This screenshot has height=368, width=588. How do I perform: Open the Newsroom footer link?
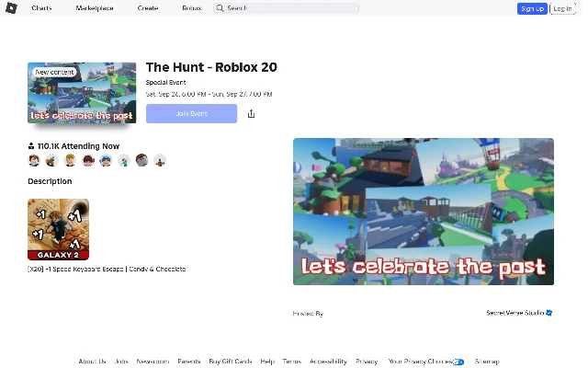tap(153, 362)
